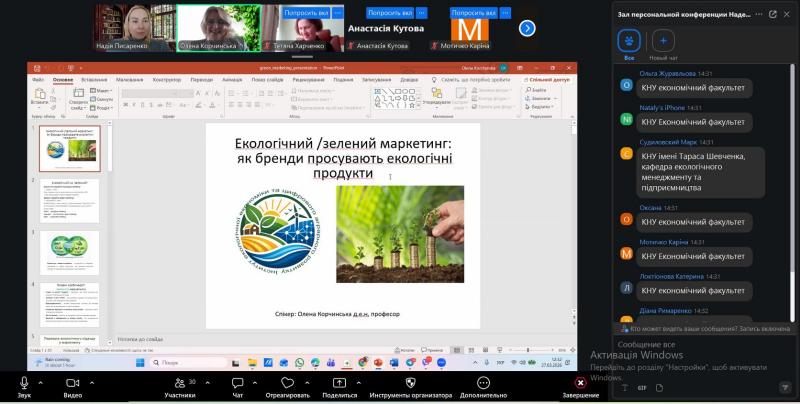Image resolution: width=800 pixels, height=404 pixels.
Task: Select the Все chat channel
Action: point(629,41)
